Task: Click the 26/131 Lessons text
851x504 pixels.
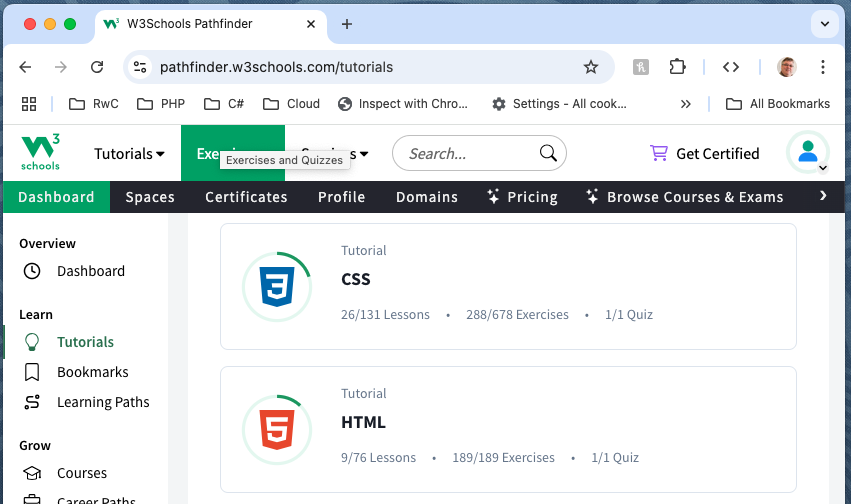Action: pyautogui.click(x=385, y=315)
